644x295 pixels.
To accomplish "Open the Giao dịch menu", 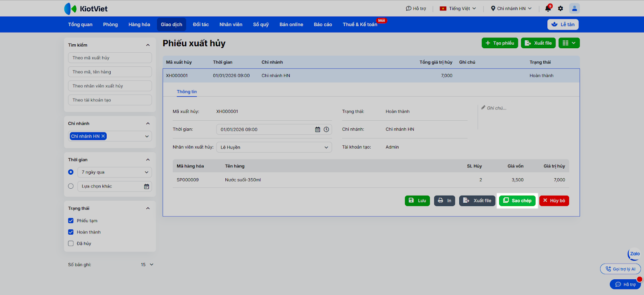I will click(171, 25).
